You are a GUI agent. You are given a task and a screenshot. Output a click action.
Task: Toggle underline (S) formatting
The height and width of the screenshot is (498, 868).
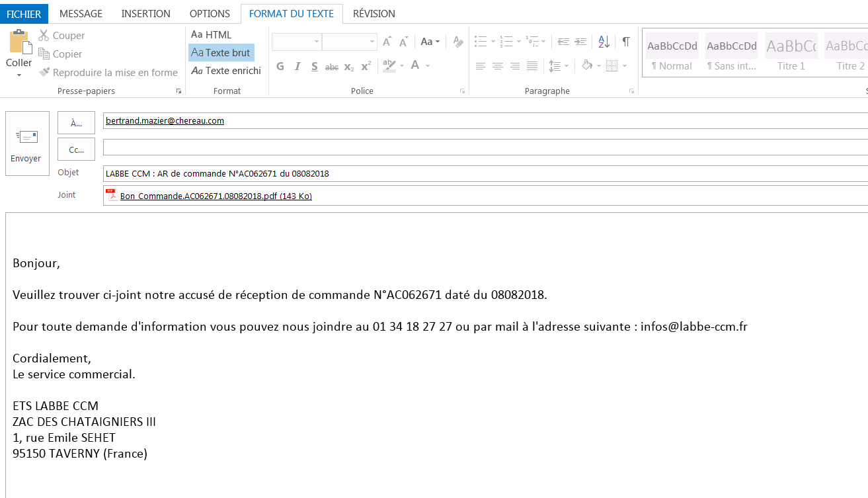click(x=315, y=66)
